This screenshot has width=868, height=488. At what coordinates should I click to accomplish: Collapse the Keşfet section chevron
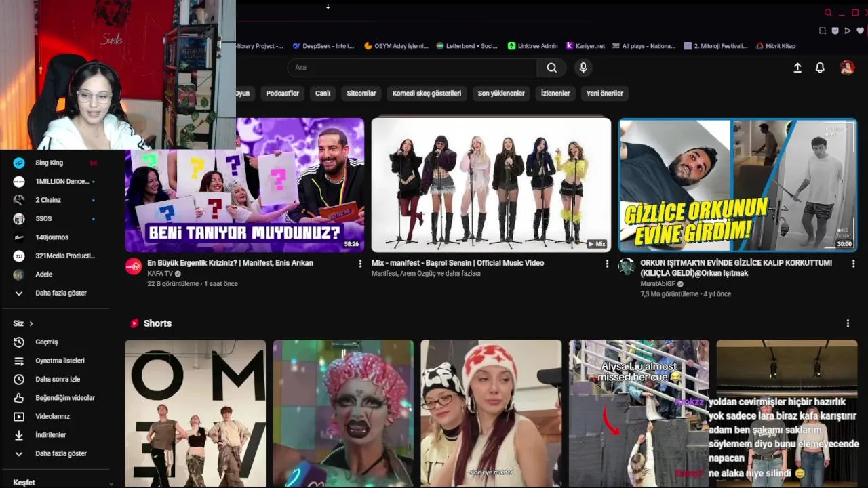[x=111, y=483]
